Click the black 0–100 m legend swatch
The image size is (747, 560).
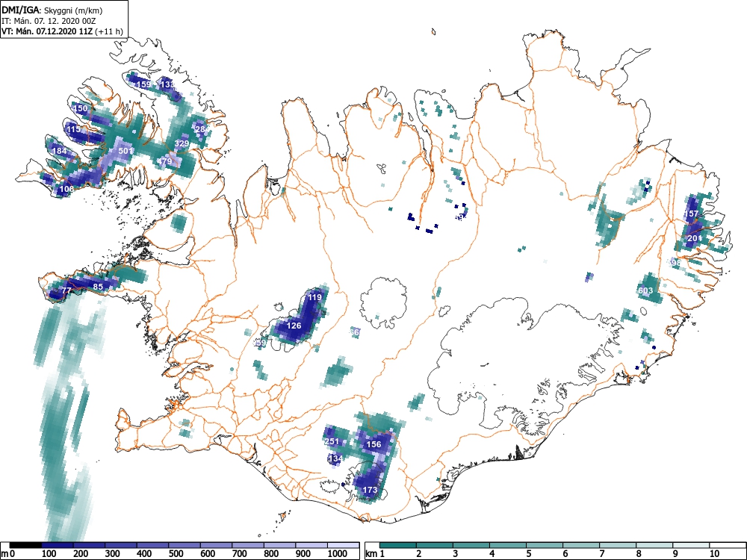coord(25,545)
